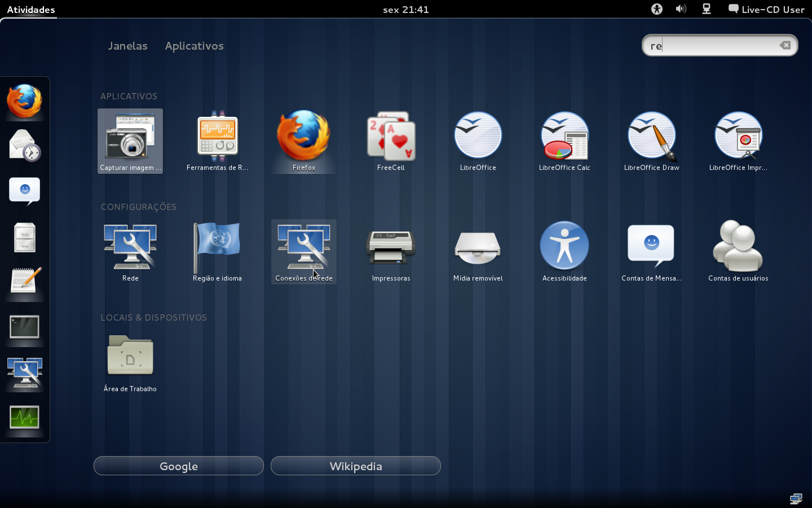
Task: Open the clock calendar menu
Action: coord(406,9)
